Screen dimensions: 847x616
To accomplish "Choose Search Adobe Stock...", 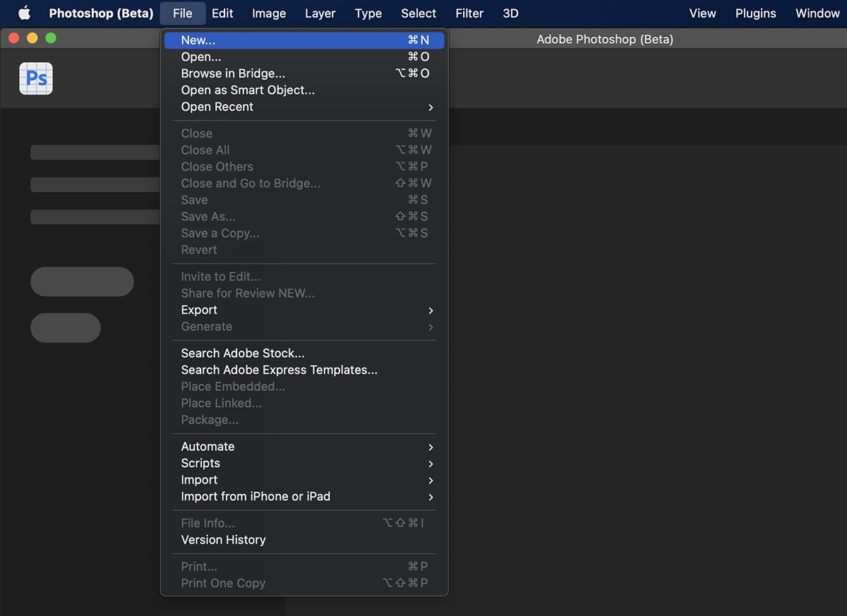I will pyautogui.click(x=304, y=354).
